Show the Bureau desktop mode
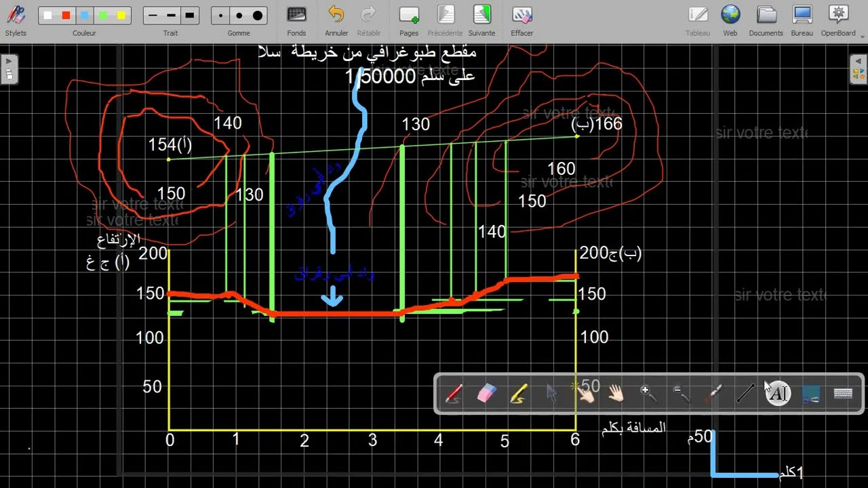The width and height of the screenshot is (868, 488). pyautogui.click(x=802, y=20)
